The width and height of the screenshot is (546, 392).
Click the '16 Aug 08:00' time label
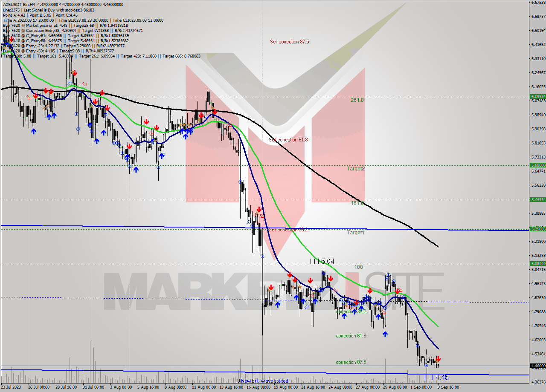[258, 387]
